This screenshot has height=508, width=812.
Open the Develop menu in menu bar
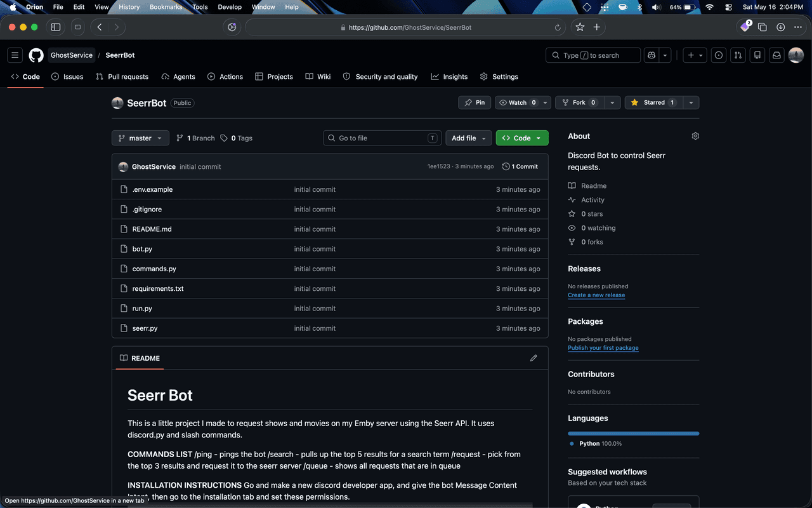[x=230, y=7]
